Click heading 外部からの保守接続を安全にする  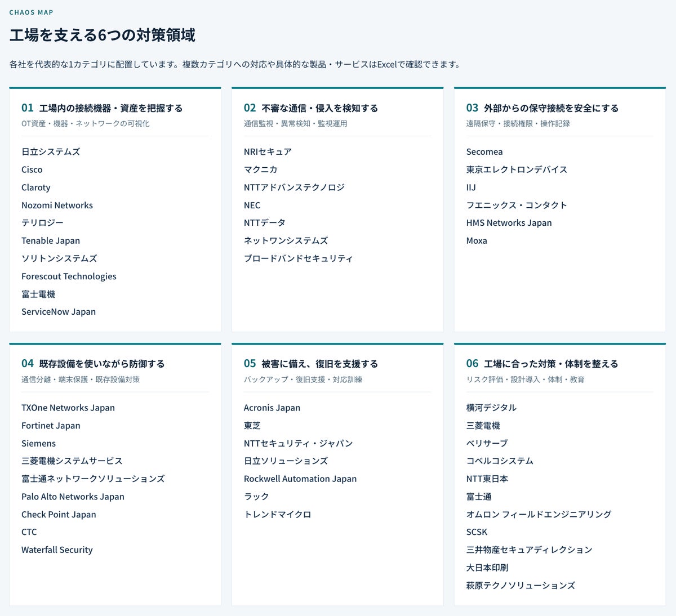click(551, 108)
